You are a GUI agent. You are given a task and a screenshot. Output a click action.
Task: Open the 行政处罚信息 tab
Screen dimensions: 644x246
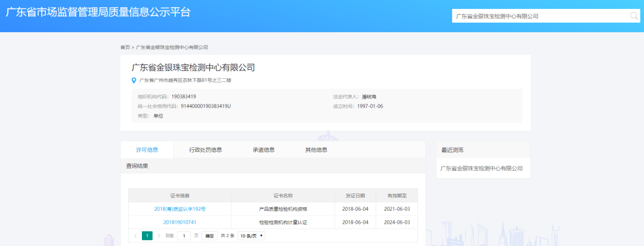click(205, 150)
